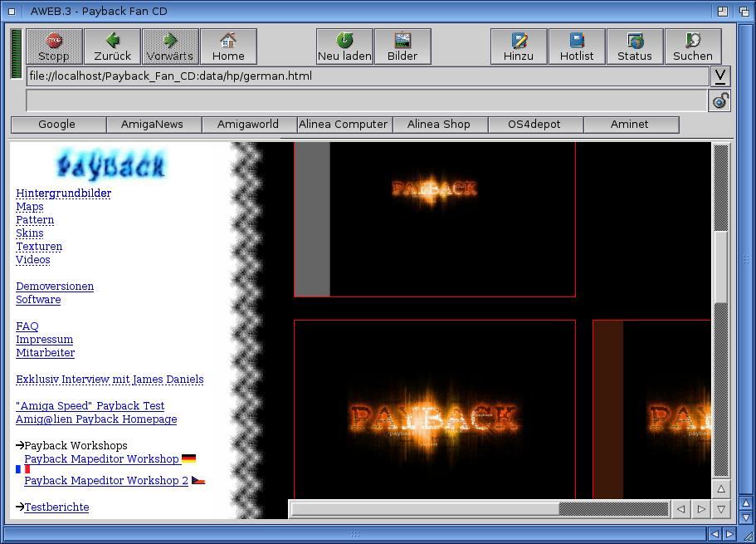Open the Aminet quick link
The height and width of the screenshot is (544, 756).
coord(630,125)
